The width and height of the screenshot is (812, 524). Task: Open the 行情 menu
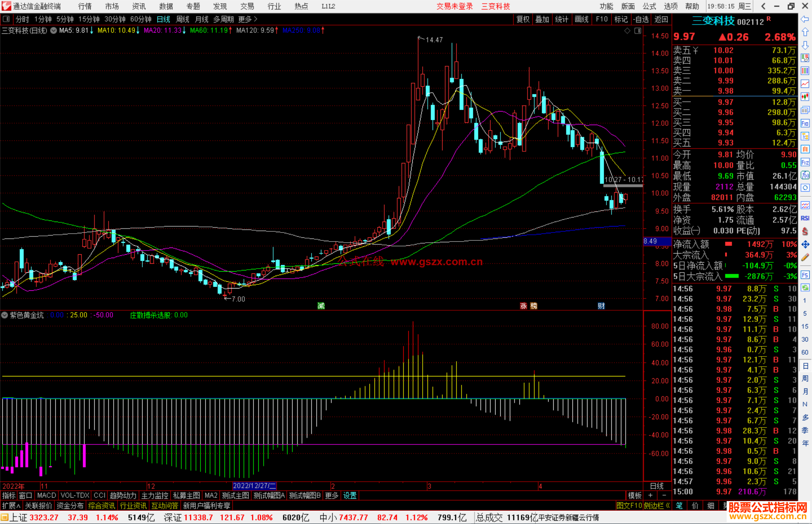point(85,6)
